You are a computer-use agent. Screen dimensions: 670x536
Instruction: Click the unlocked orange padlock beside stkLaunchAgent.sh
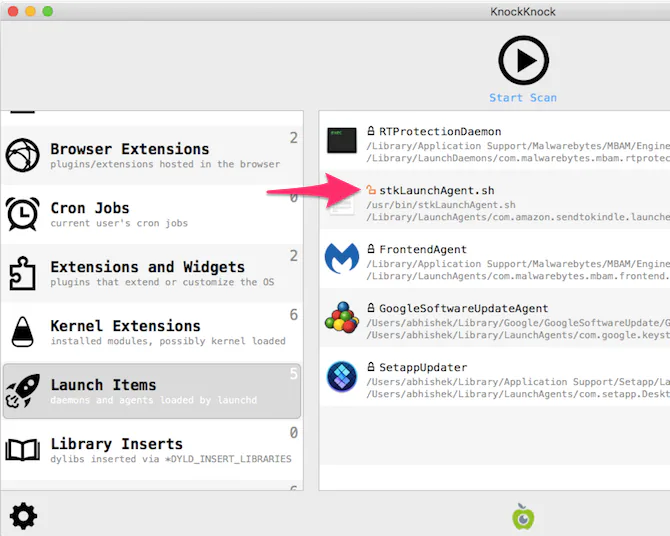[371, 189]
